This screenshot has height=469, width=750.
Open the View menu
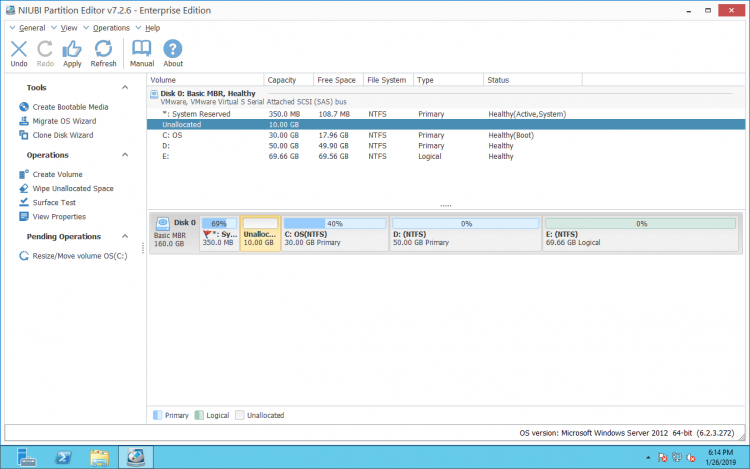coord(69,28)
